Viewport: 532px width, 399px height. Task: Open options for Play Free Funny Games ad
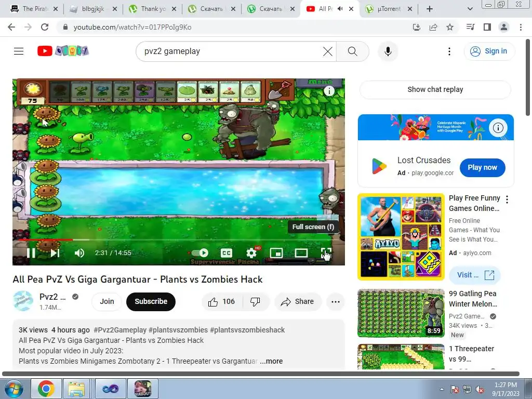click(507, 199)
